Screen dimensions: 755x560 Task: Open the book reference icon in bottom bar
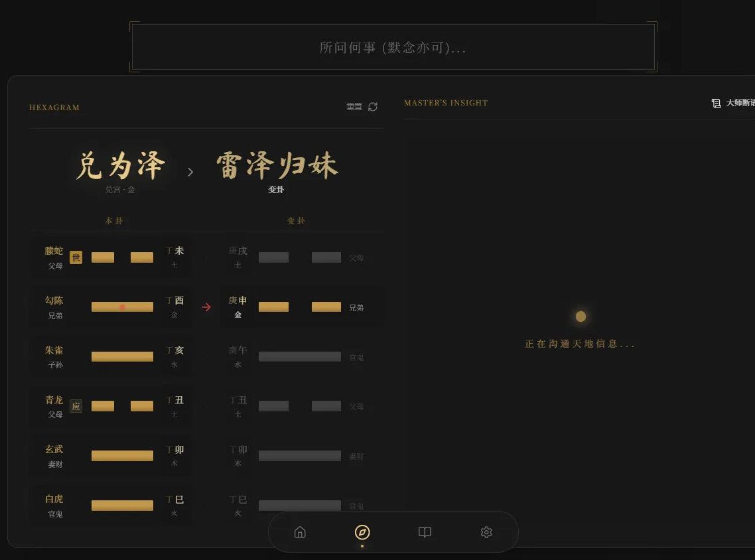[424, 531]
